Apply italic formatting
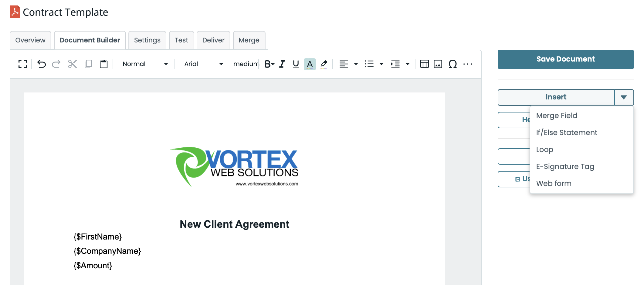The width and height of the screenshot is (644, 285). click(282, 64)
